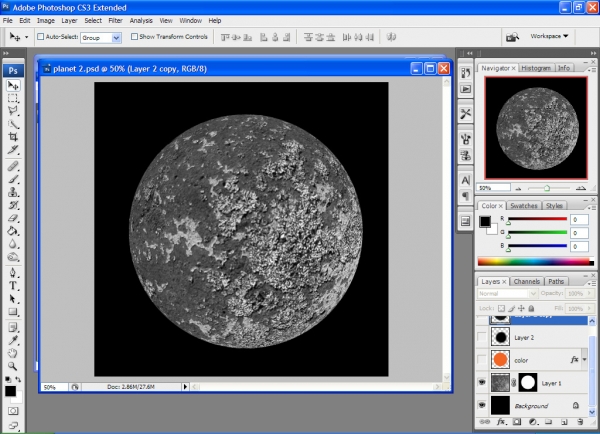The image size is (600, 434).
Task: Select the Paint Bucket tool
Action: pyautogui.click(x=13, y=231)
